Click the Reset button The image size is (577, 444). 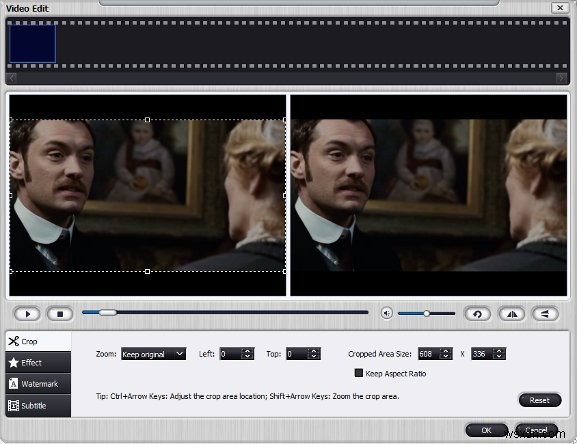[x=540, y=400]
